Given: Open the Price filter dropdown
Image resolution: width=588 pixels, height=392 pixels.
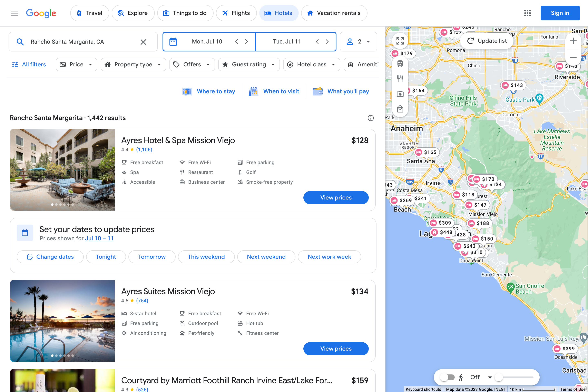Looking at the screenshot, I should click(76, 65).
